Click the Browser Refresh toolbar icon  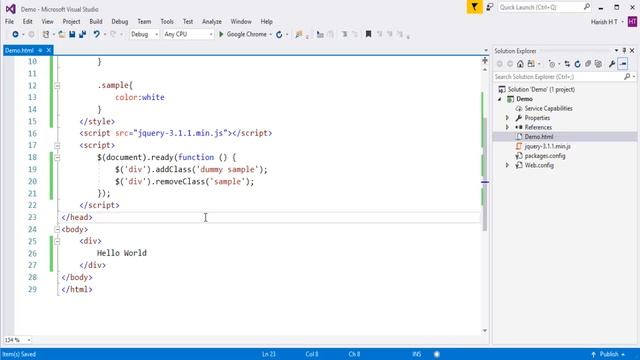pos(279,34)
